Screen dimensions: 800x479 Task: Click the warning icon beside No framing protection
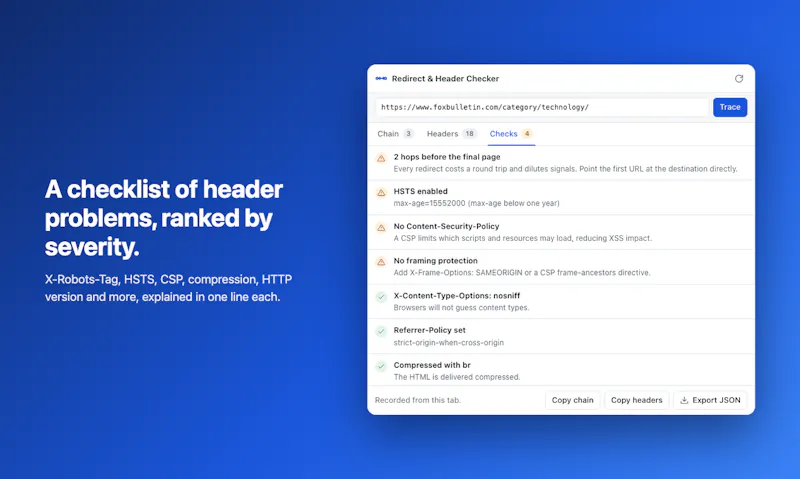[x=381, y=262]
